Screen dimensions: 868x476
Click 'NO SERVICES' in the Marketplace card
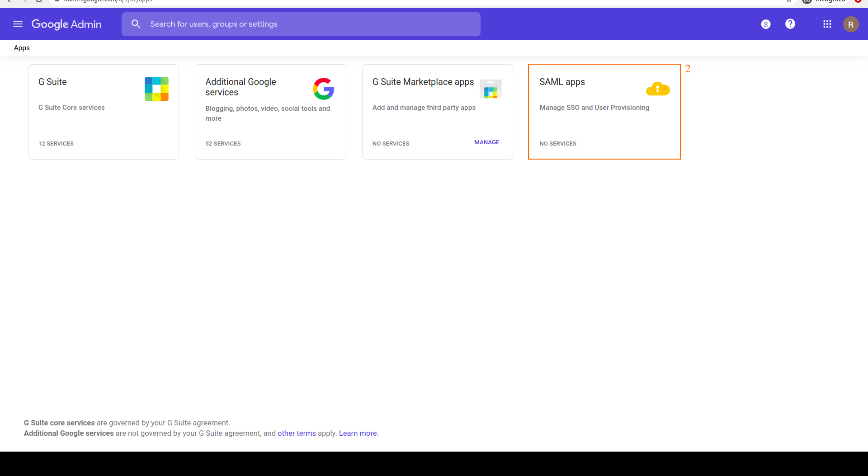click(x=391, y=144)
